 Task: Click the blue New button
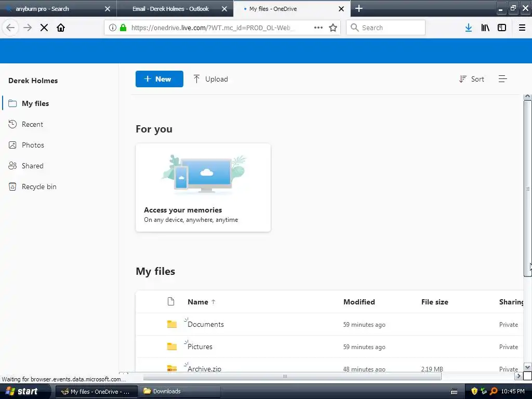click(x=159, y=79)
